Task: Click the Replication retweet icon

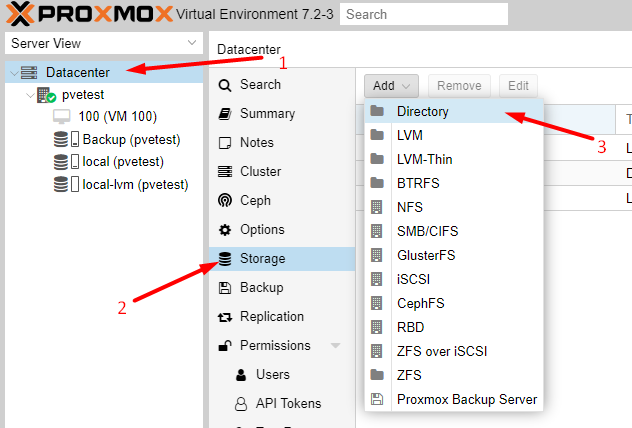Action: (225, 317)
